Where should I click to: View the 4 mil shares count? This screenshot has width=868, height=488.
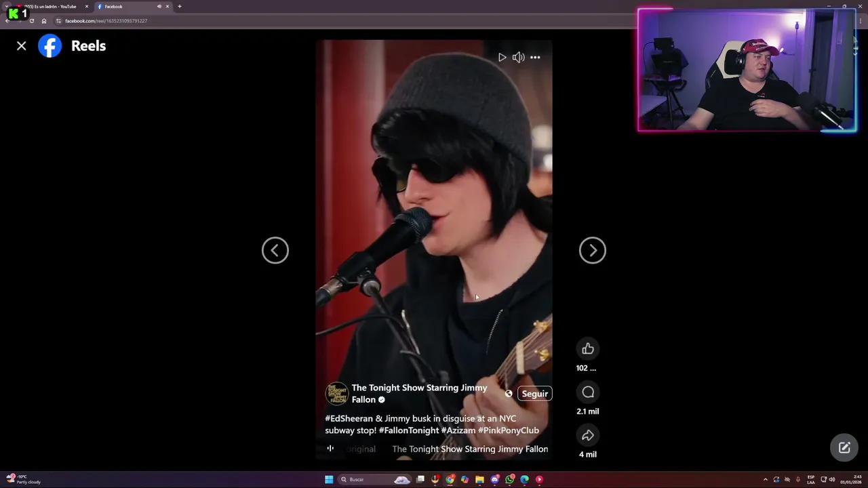(588, 455)
